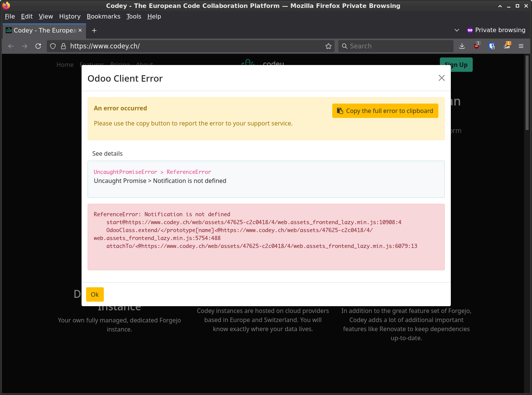532x395 pixels.
Task: Open the View menu
Action: click(46, 16)
